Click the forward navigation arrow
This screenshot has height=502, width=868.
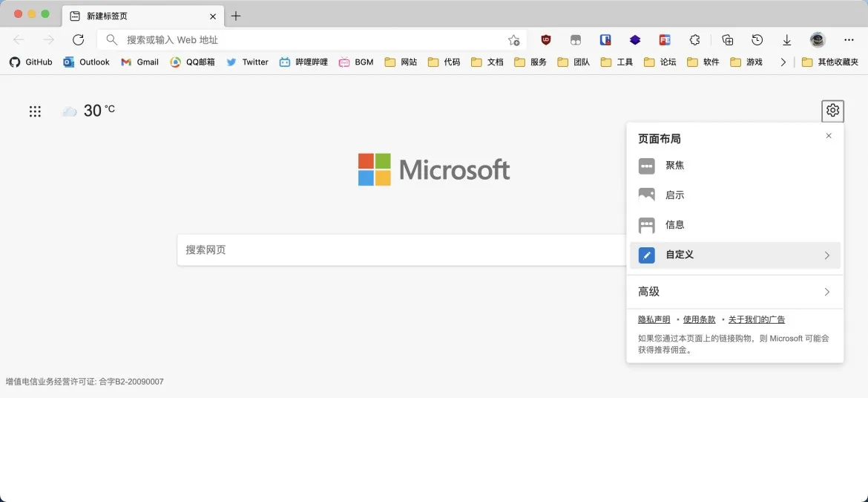tap(49, 40)
